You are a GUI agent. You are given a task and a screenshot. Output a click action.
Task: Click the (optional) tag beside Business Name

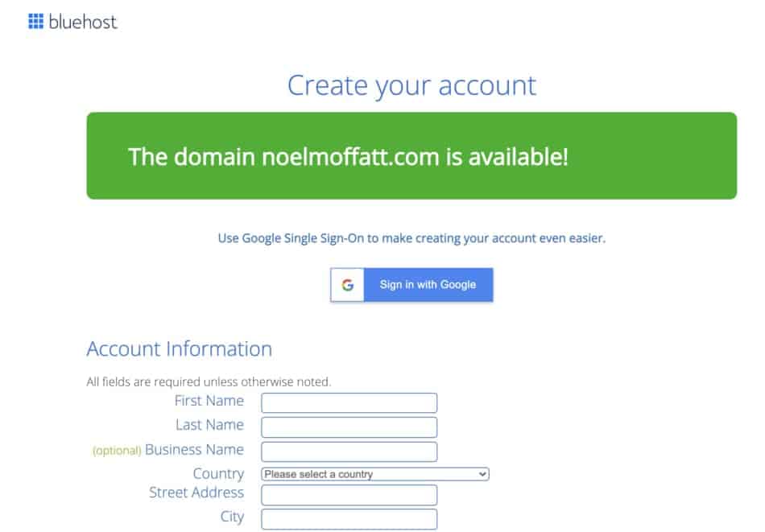pyautogui.click(x=117, y=451)
